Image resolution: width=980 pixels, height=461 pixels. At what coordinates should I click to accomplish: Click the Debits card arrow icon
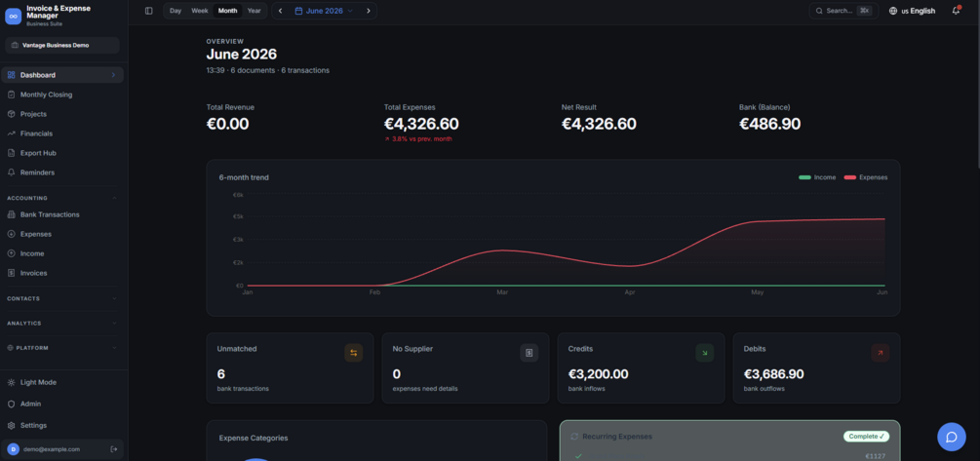880,353
